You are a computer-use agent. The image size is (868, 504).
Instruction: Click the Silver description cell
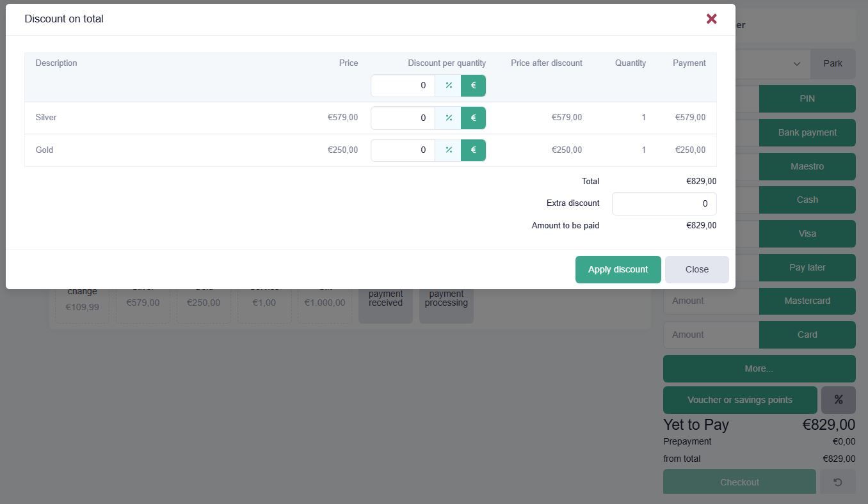[x=46, y=118]
